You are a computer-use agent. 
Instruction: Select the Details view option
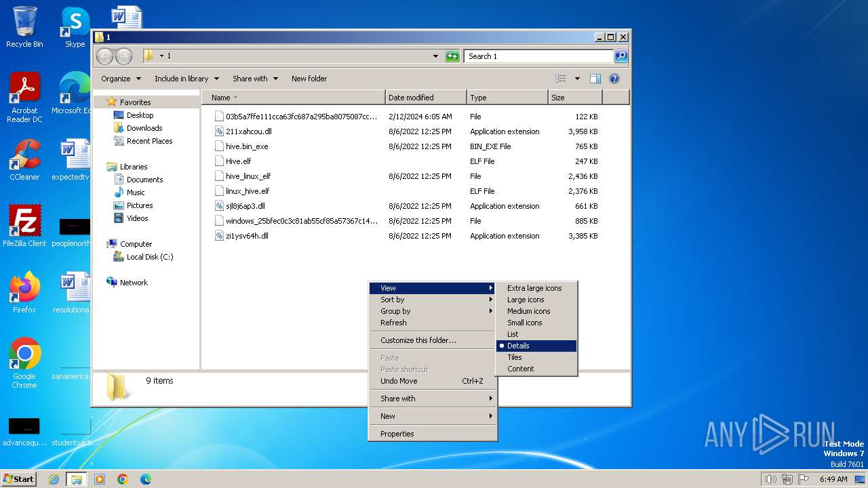[536, 346]
